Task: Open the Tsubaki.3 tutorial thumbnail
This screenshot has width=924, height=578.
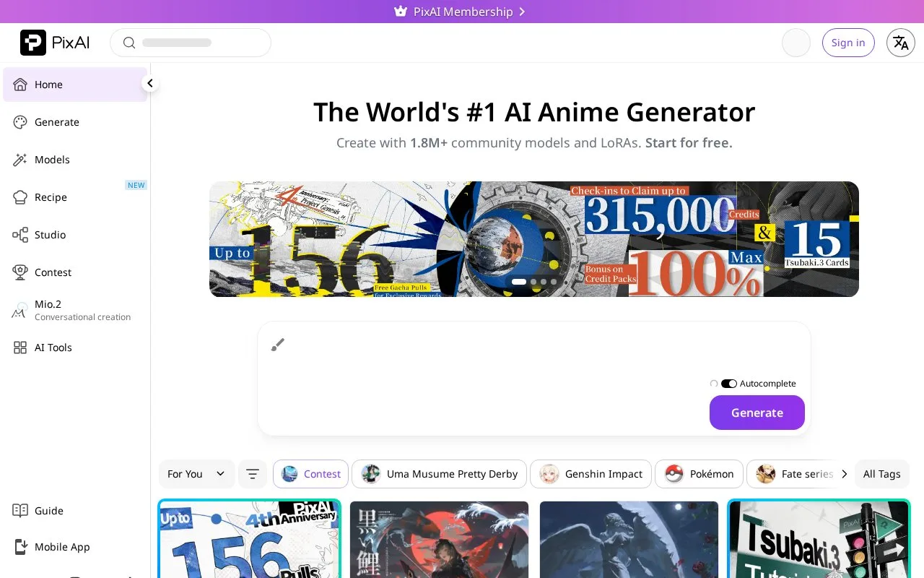Action: point(819,538)
